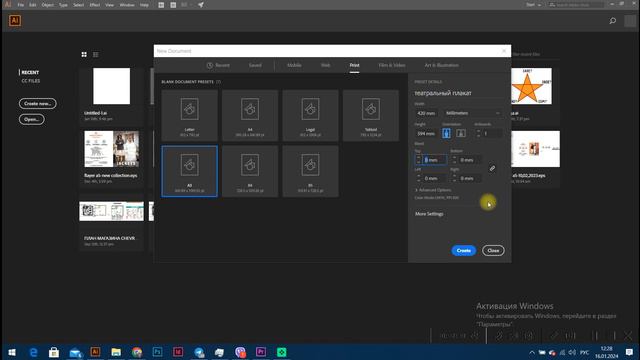Select landscape orientation
The height and width of the screenshot is (360, 640).
pyautogui.click(x=461, y=133)
